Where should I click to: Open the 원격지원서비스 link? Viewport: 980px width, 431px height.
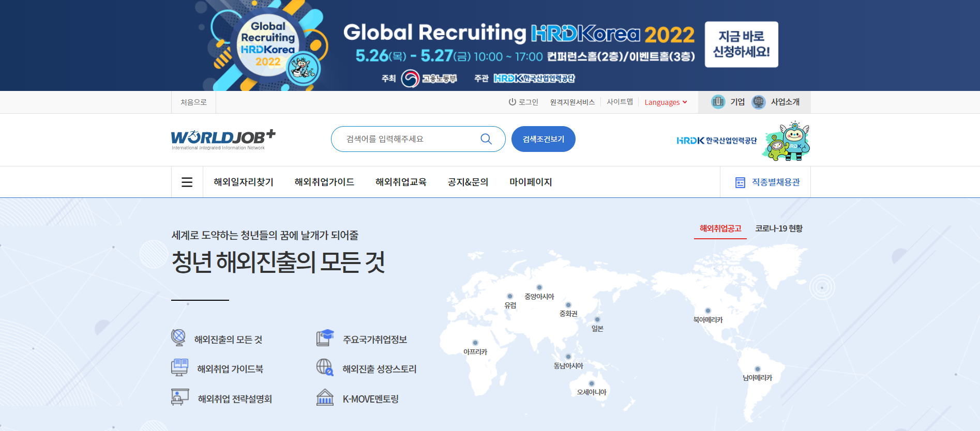[x=572, y=102]
